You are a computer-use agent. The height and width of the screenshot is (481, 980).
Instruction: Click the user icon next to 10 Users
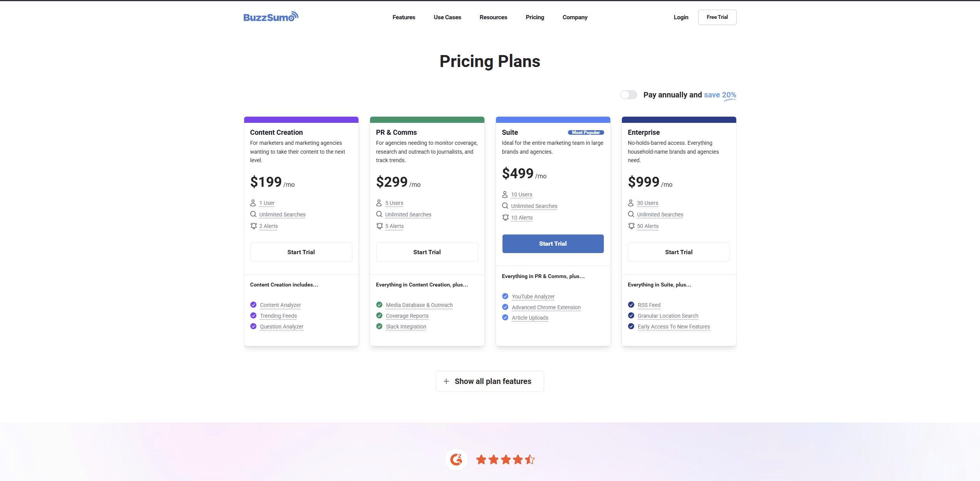[x=505, y=194]
